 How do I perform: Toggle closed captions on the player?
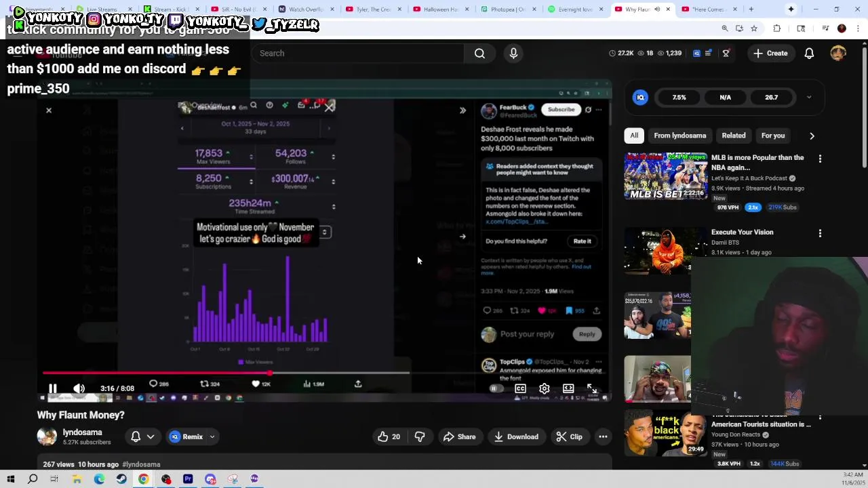click(x=520, y=388)
